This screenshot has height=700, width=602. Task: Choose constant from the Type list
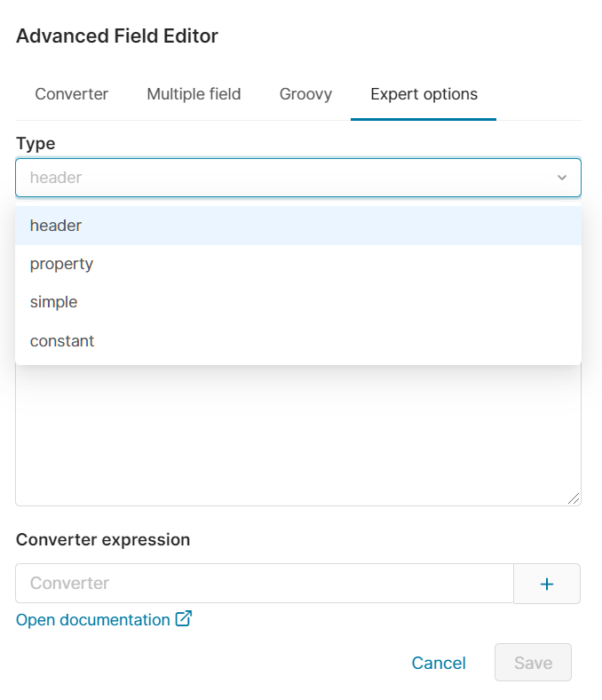click(x=62, y=341)
